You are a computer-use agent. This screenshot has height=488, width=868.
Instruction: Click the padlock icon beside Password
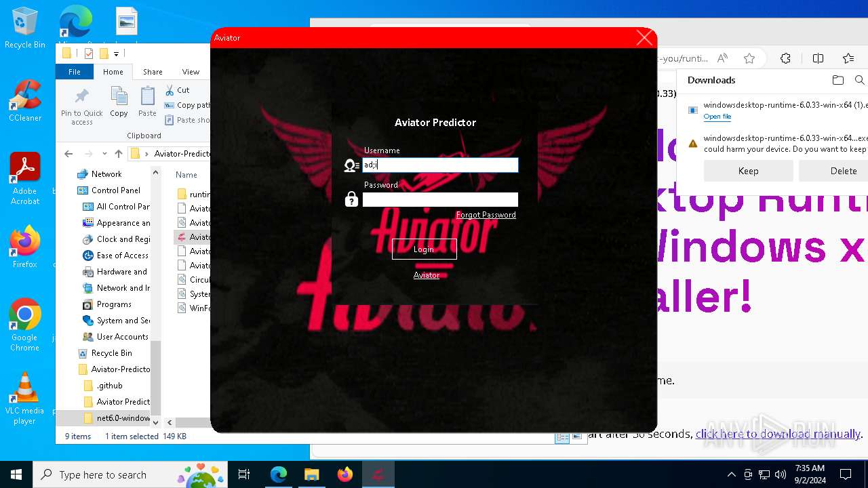(351, 199)
